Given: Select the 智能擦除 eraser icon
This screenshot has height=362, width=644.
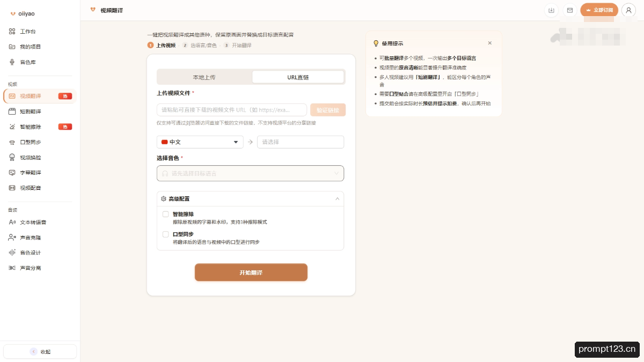Looking at the screenshot, I should click(12, 127).
